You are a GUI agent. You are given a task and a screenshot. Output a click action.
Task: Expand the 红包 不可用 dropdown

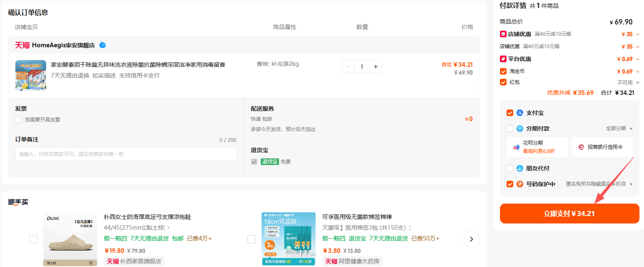[x=638, y=83]
